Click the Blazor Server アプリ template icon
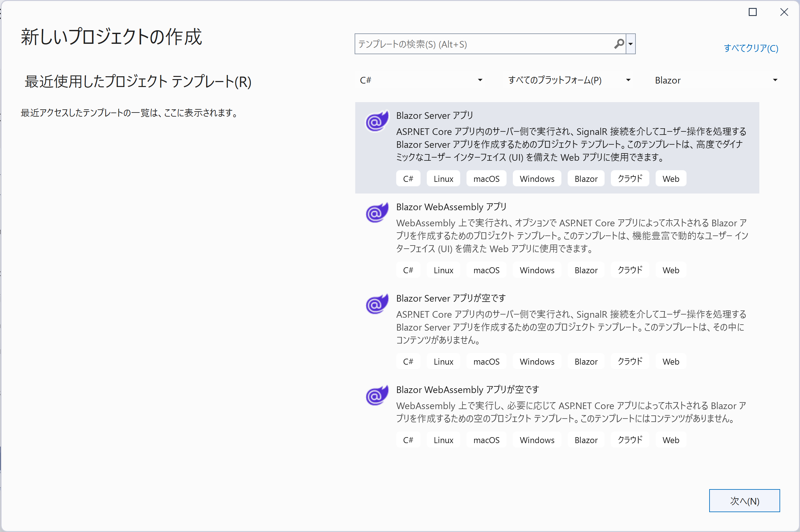Screen dimensions: 800x532 pos(377,121)
